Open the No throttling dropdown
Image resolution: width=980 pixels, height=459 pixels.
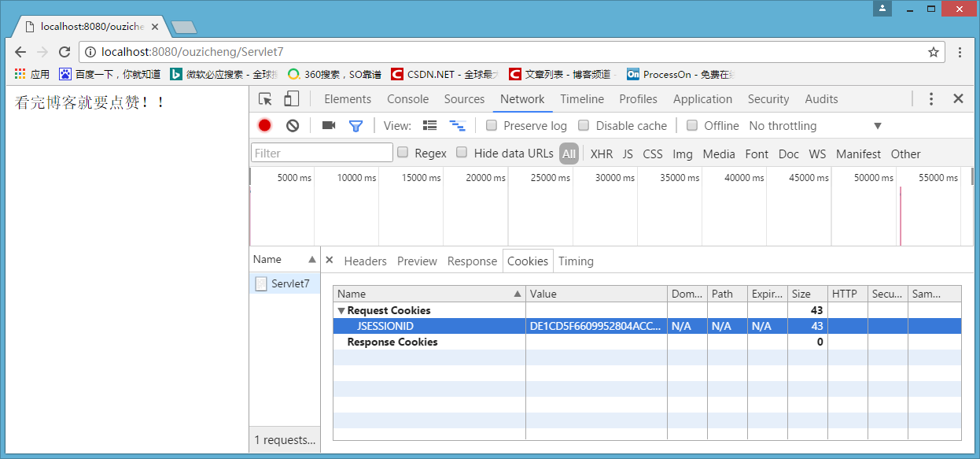(816, 126)
